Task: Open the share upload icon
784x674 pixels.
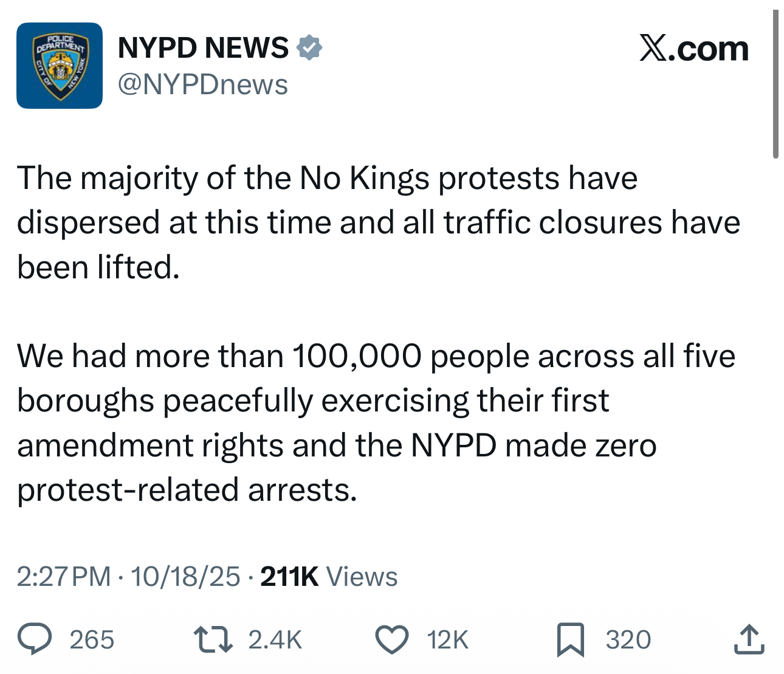Action: pyautogui.click(x=748, y=639)
